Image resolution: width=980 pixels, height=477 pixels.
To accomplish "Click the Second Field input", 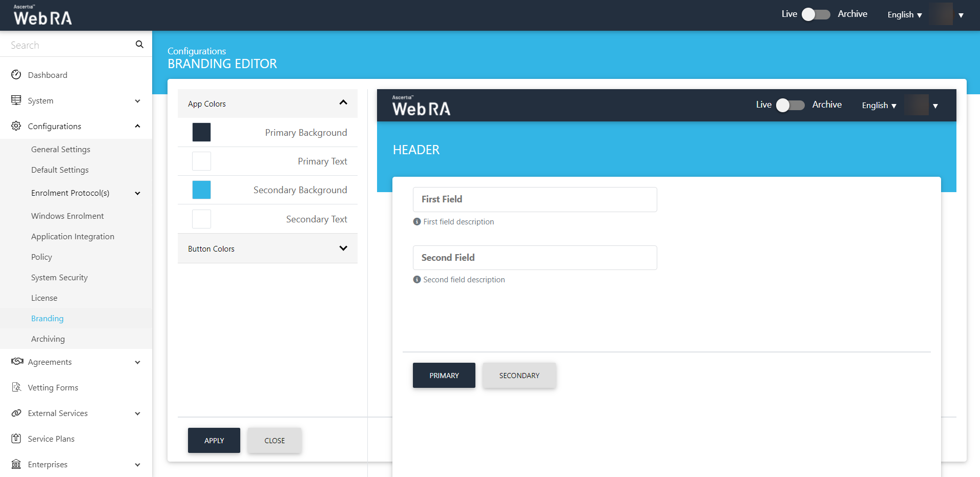I will pos(535,258).
